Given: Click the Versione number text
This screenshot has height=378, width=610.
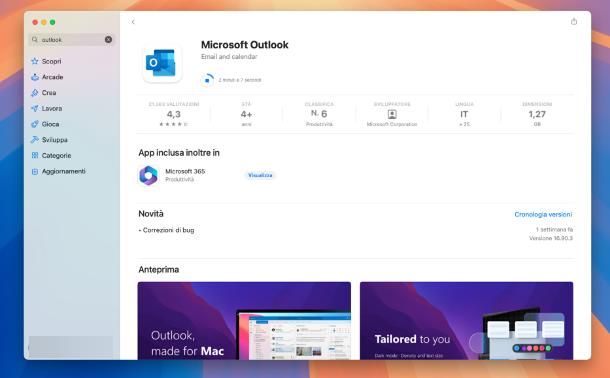Looking at the screenshot, I should [551, 238].
